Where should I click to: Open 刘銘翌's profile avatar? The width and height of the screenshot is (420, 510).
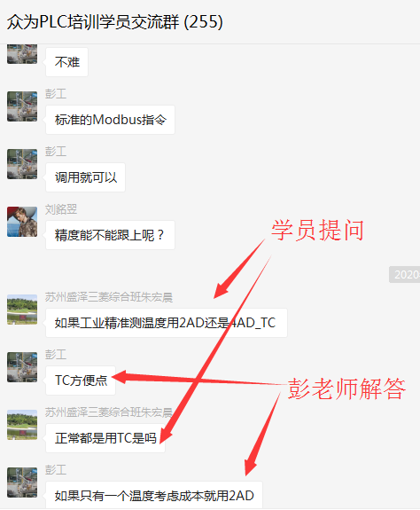22,222
